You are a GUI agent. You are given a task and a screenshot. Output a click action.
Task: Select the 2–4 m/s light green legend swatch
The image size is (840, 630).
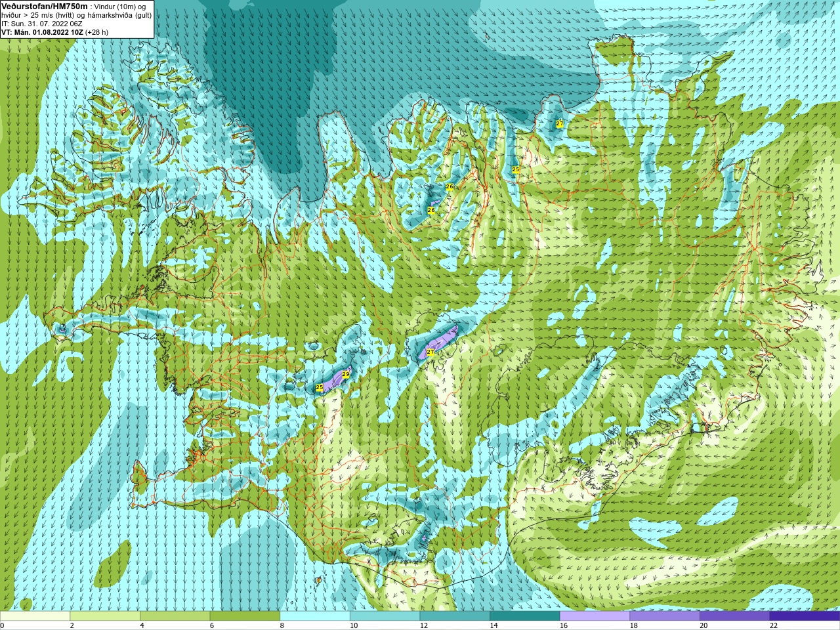point(105,616)
